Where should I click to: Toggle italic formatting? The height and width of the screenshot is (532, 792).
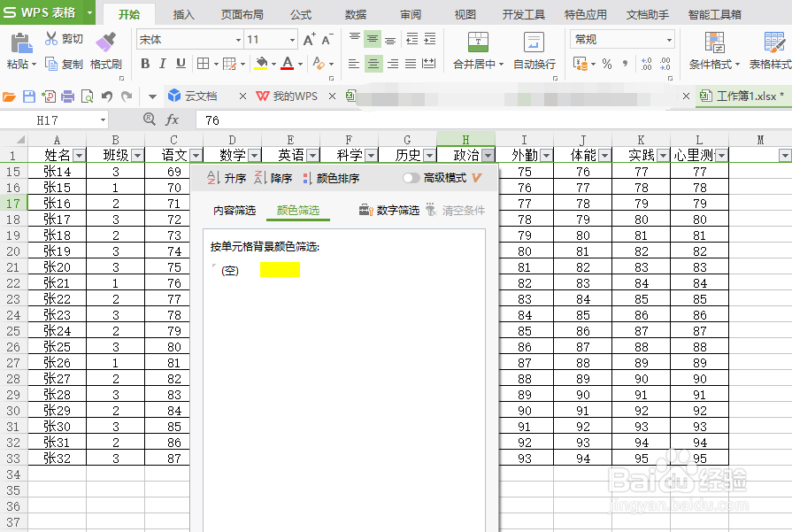pyautogui.click(x=163, y=64)
